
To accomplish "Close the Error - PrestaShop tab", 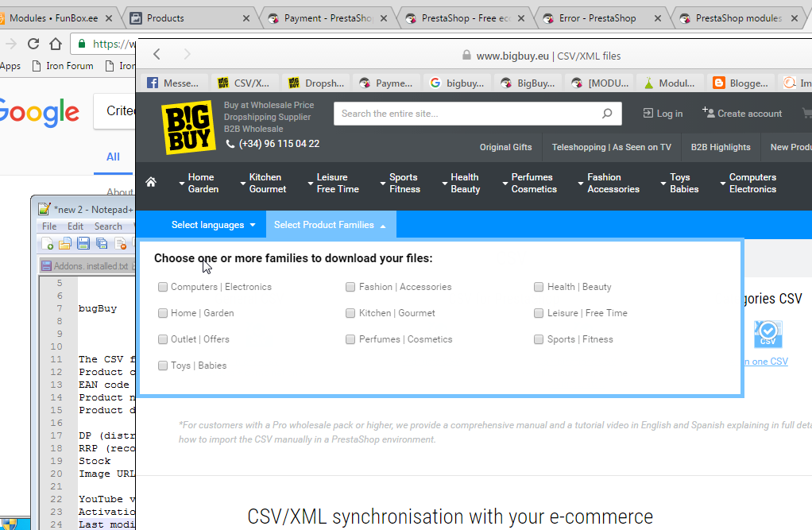I will coord(658,18).
